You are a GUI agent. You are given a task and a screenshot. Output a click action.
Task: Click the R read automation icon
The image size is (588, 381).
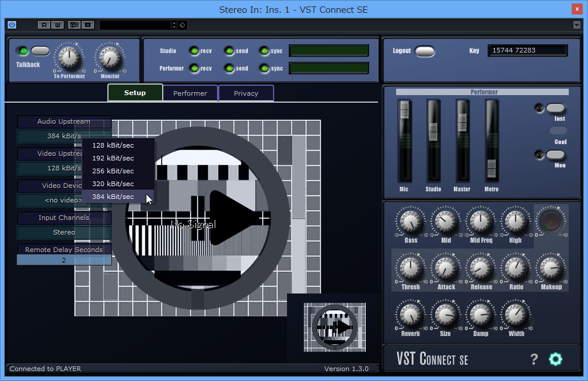pyautogui.click(x=44, y=25)
